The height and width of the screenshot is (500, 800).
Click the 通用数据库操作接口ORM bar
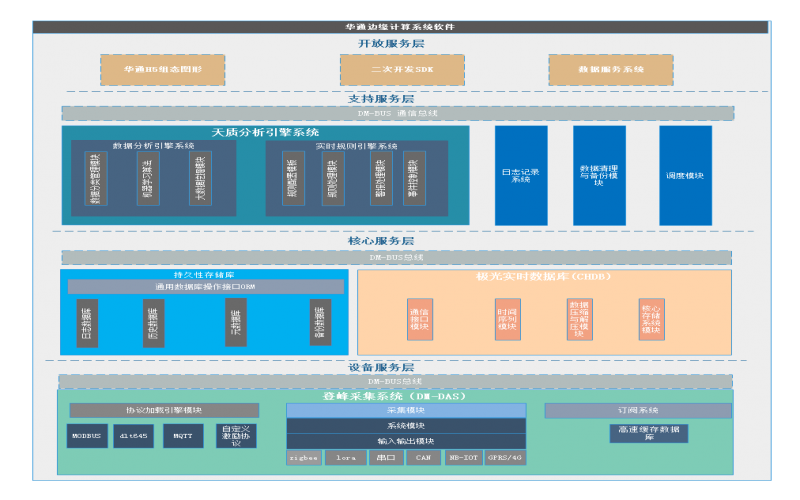click(x=205, y=287)
